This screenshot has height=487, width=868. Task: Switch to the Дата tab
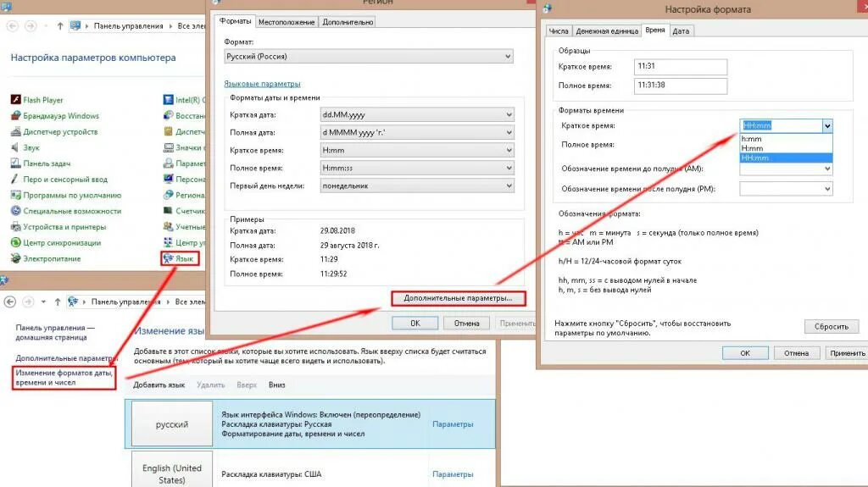(x=681, y=31)
